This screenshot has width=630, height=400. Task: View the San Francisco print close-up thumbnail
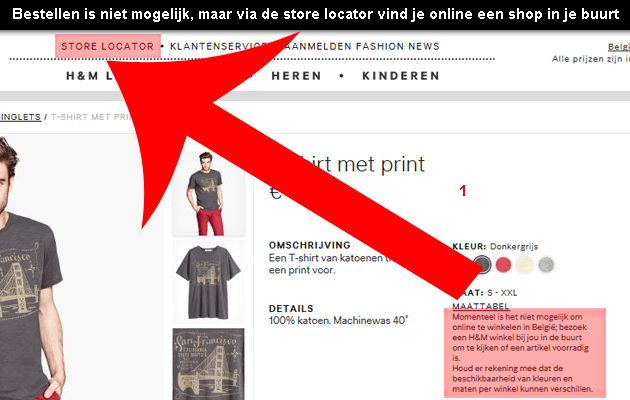(209, 364)
